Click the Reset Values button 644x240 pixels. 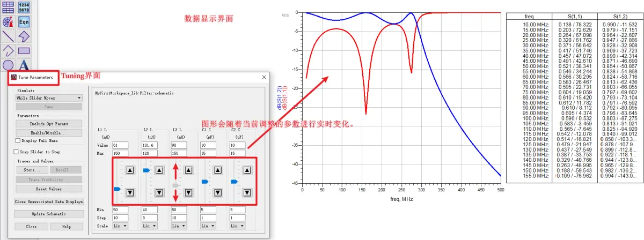[48, 189]
